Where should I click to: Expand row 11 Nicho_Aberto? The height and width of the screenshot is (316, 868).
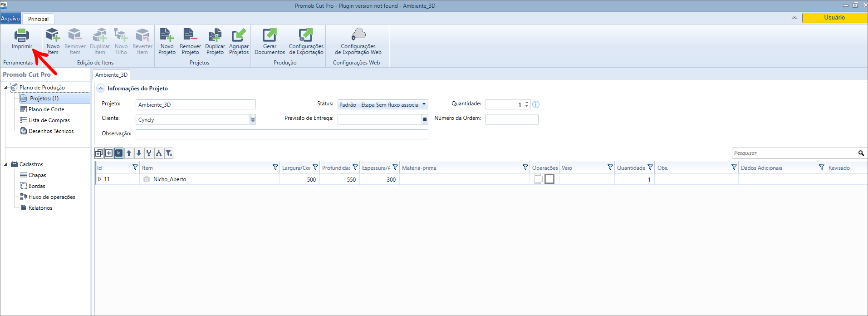point(100,179)
